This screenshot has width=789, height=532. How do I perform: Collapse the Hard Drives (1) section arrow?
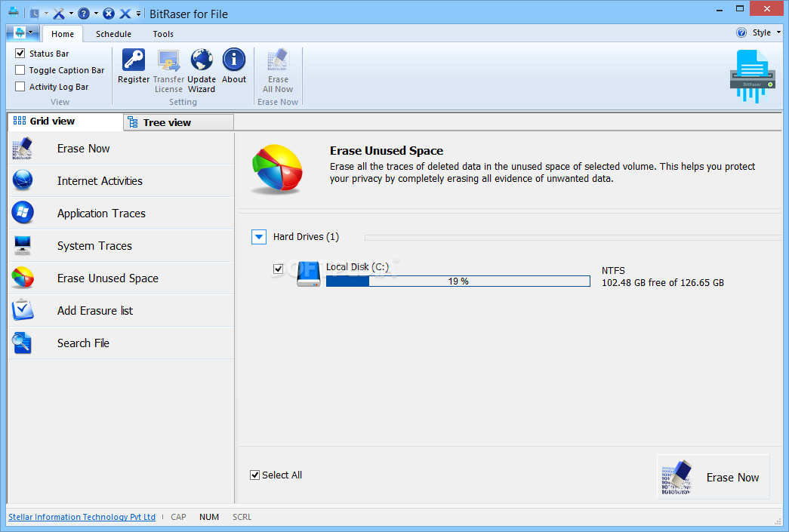pos(259,237)
